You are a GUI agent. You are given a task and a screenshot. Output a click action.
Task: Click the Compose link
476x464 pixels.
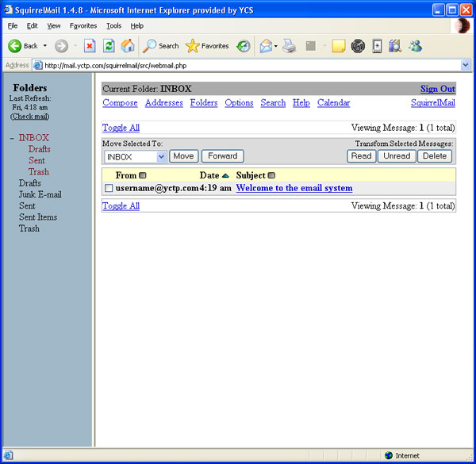tap(120, 103)
